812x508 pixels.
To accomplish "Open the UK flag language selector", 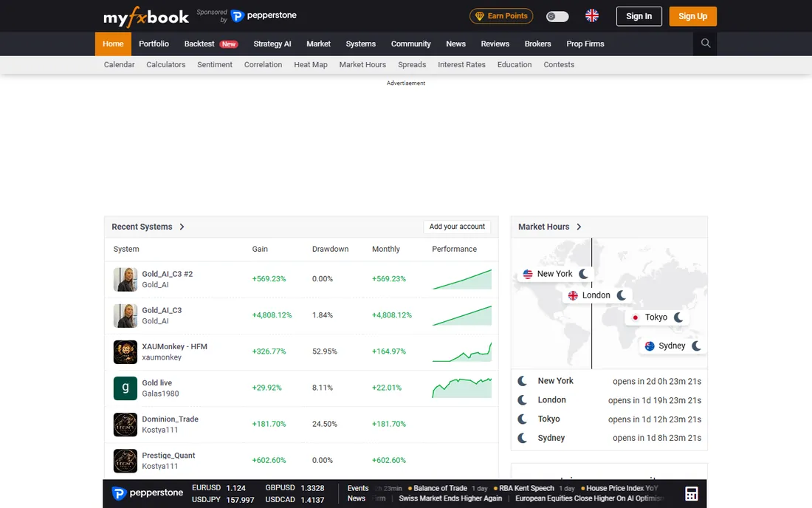I will tap(592, 16).
